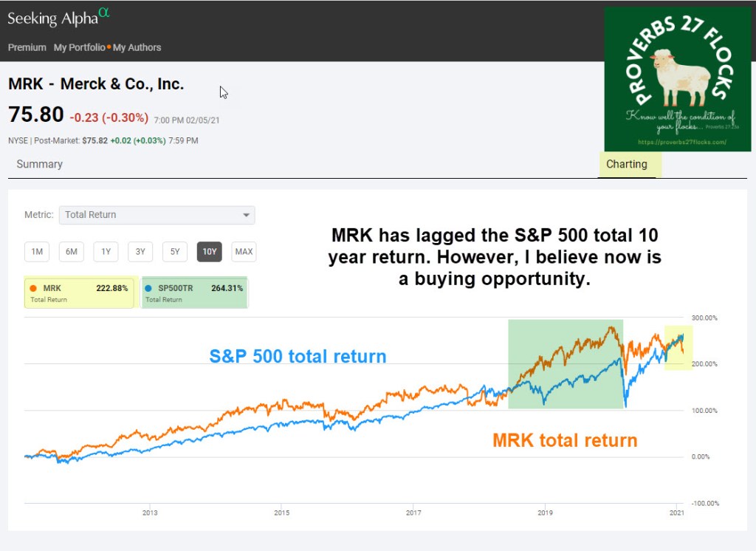The height and width of the screenshot is (551, 756).
Task: Show the MAX time range
Action: pos(244,252)
